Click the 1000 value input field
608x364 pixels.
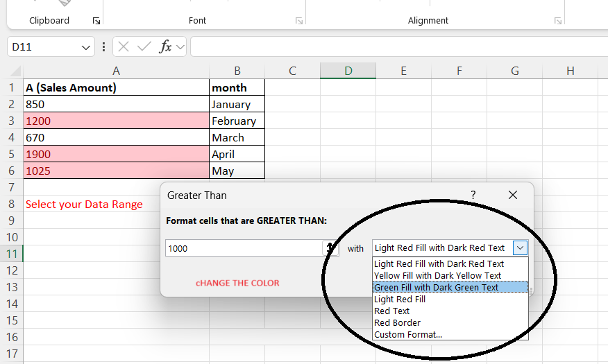(244, 248)
